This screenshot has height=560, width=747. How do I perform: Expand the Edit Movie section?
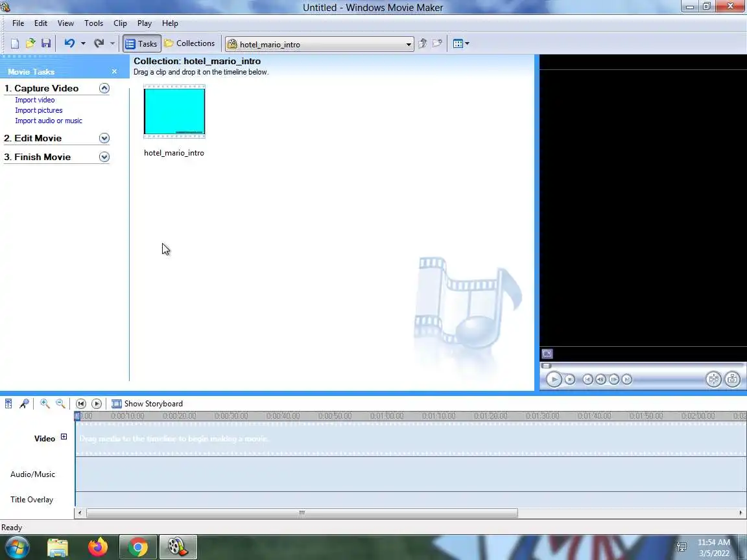tap(104, 138)
